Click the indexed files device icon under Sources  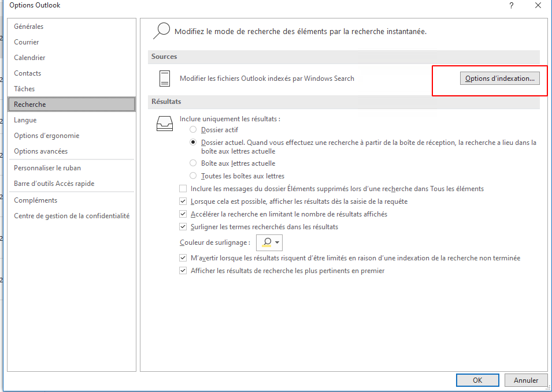coord(165,79)
